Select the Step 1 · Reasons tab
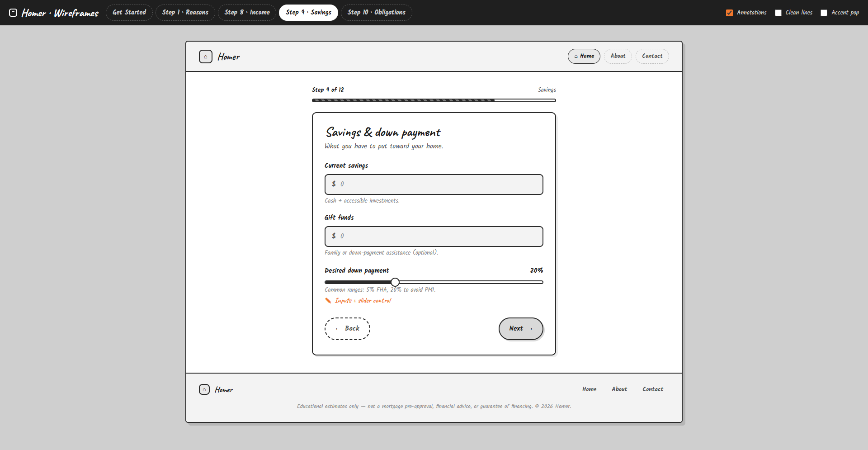Screen dimensions: 868x450 185,13
